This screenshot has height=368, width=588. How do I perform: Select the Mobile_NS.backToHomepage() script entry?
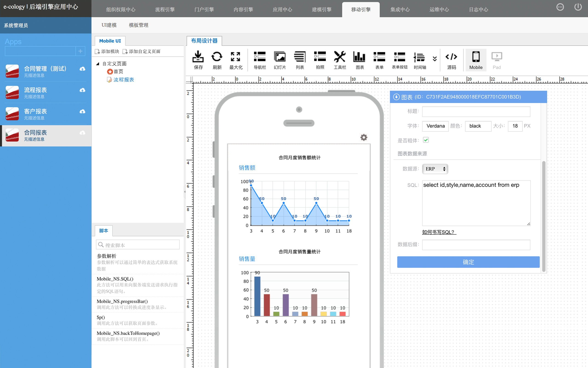click(138, 336)
